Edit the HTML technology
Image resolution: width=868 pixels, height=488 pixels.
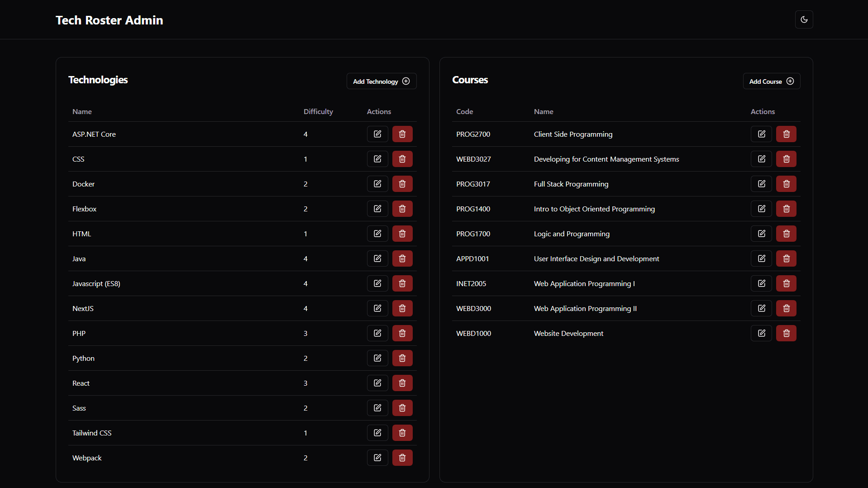click(x=377, y=234)
